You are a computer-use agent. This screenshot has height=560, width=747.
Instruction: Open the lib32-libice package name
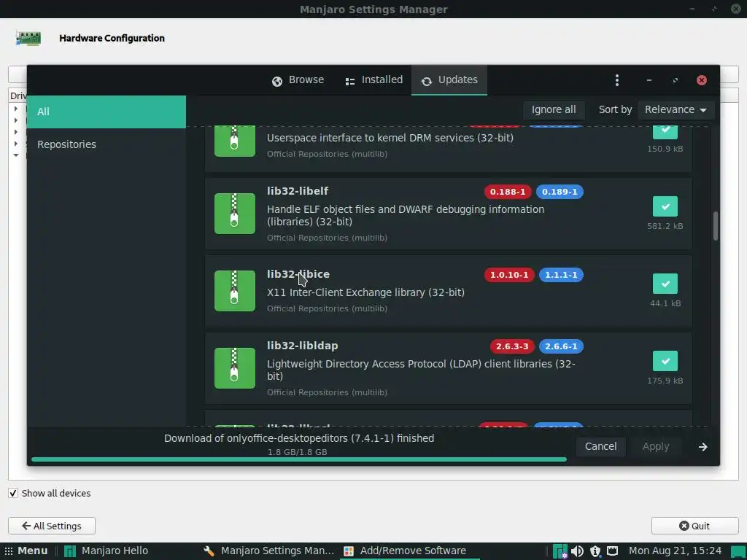pos(298,274)
